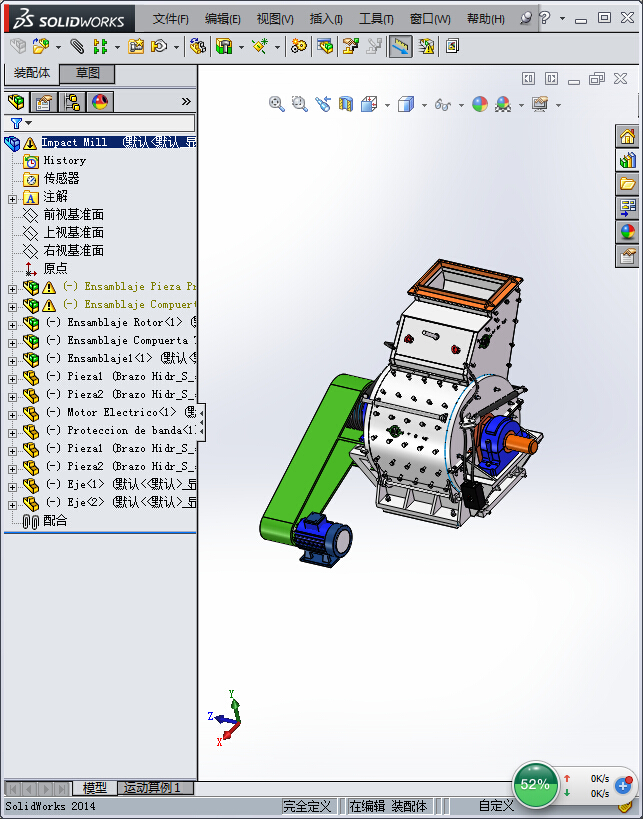Open the 窗口(W) menu
This screenshot has height=819, width=643.
pyautogui.click(x=430, y=19)
